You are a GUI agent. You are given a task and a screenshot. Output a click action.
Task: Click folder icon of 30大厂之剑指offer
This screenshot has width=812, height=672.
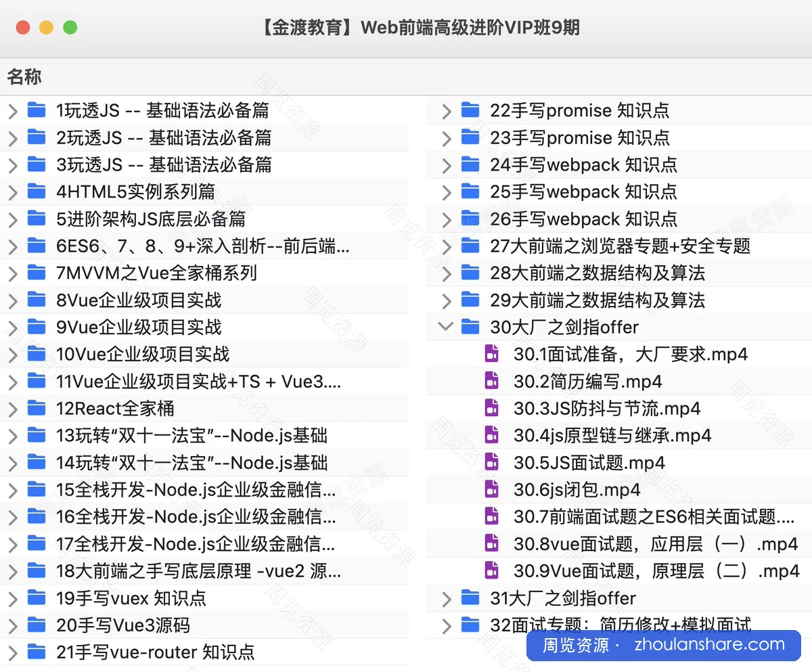coord(470,327)
